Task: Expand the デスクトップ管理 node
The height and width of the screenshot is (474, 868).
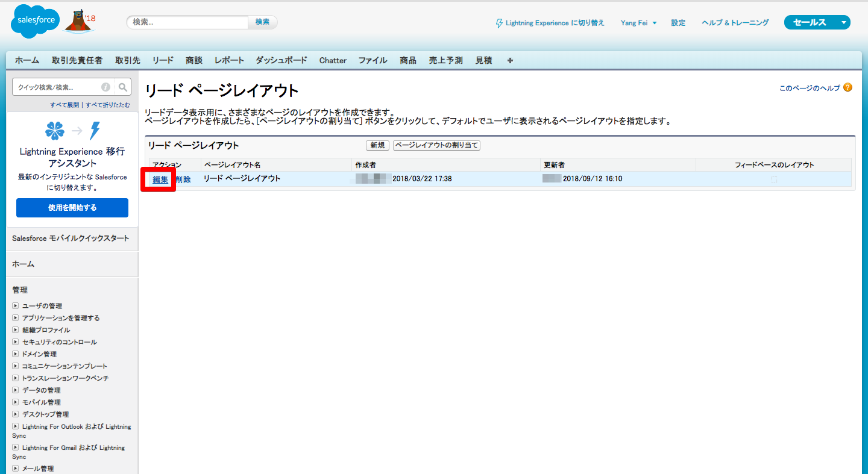Action: coord(16,414)
